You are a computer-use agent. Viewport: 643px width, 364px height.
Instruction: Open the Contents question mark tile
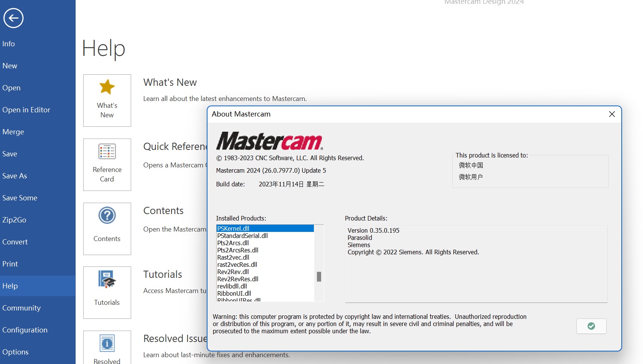pos(107,229)
